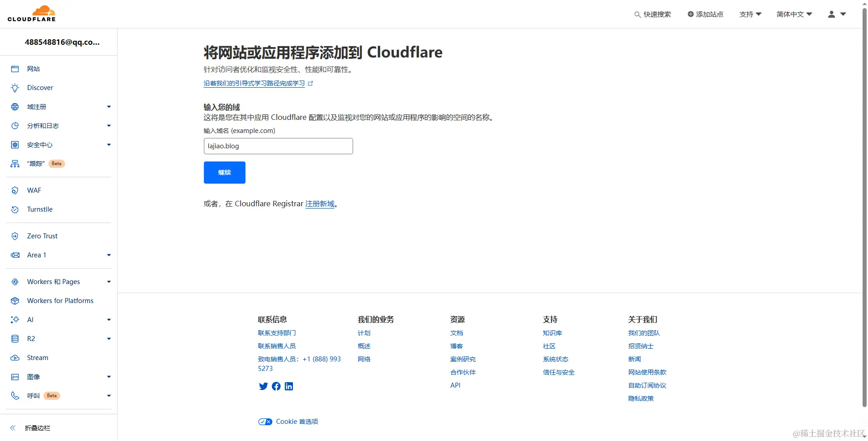
Task: Click the 添加站点 plus icon
Action: point(690,14)
